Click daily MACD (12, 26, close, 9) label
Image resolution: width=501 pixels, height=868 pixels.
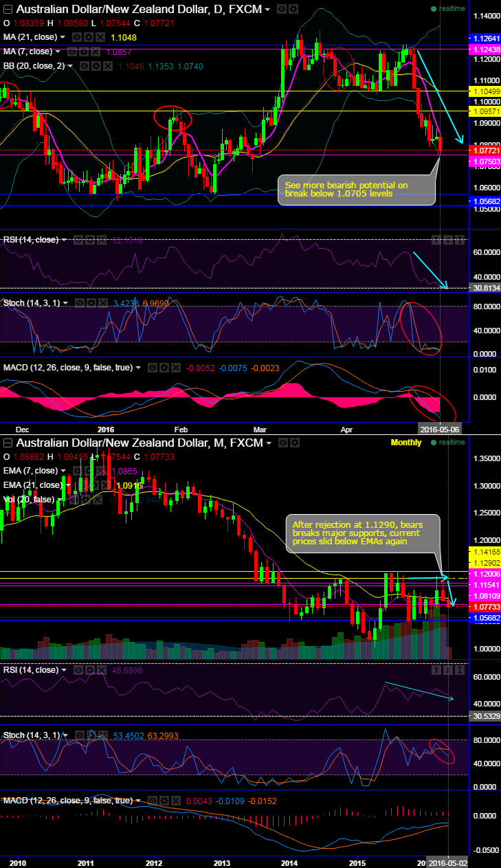(x=67, y=368)
